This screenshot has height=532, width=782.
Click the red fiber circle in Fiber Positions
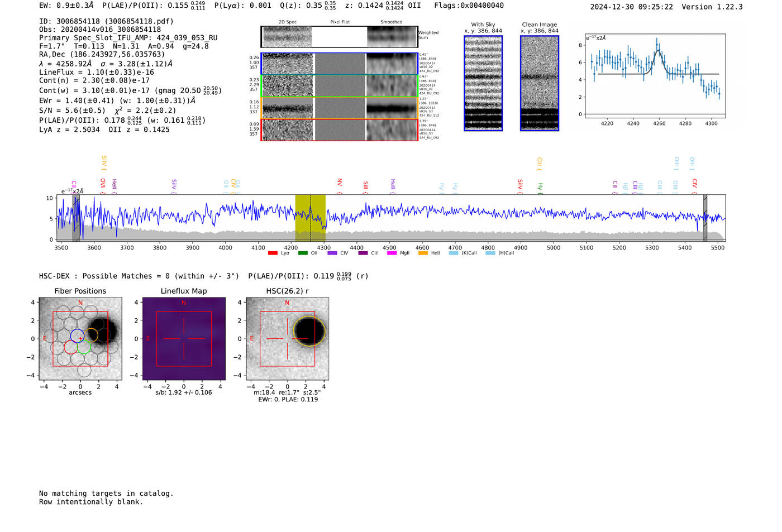pos(70,347)
